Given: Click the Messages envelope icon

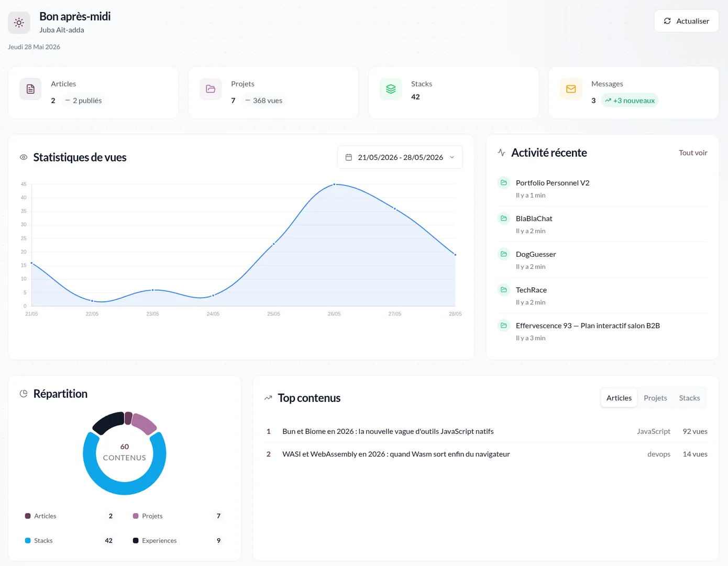Looking at the screenshot, I should pos(571,89).
